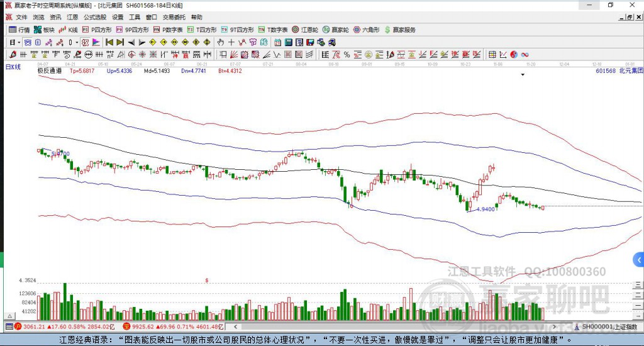This screenshot has width=644, height=346.
Task: Open the 公式选股 menu
Action: tap(95, 17)
